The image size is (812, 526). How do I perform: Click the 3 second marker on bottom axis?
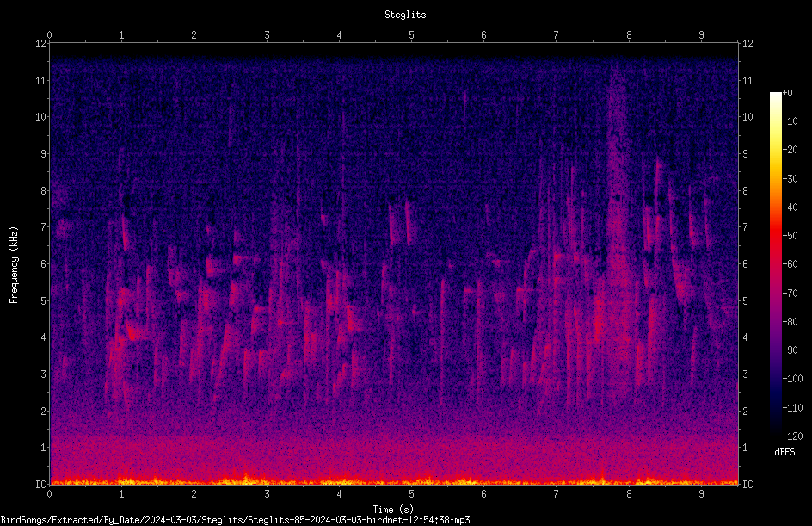(267, 494)
